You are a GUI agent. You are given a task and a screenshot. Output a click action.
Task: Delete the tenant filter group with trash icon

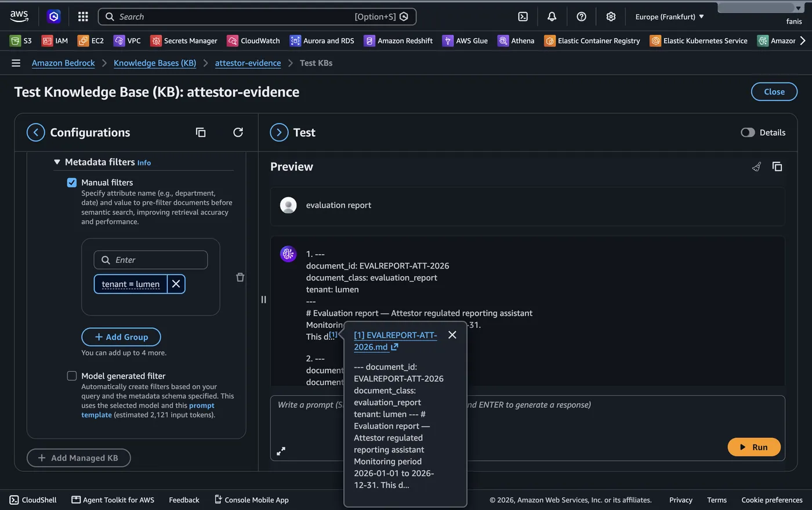[240, 277]
